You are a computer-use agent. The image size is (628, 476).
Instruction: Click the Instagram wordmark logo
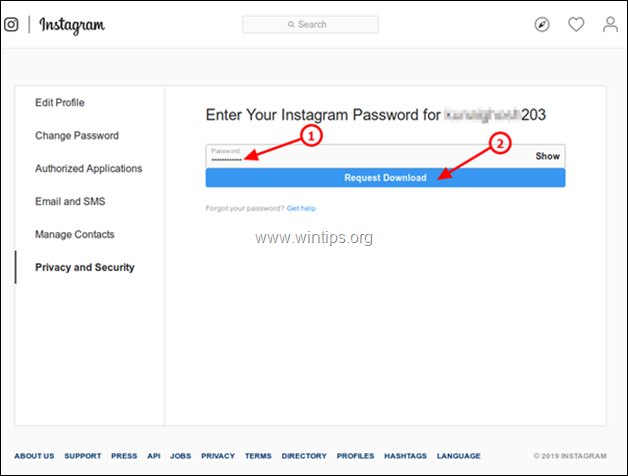coord(72,25)
